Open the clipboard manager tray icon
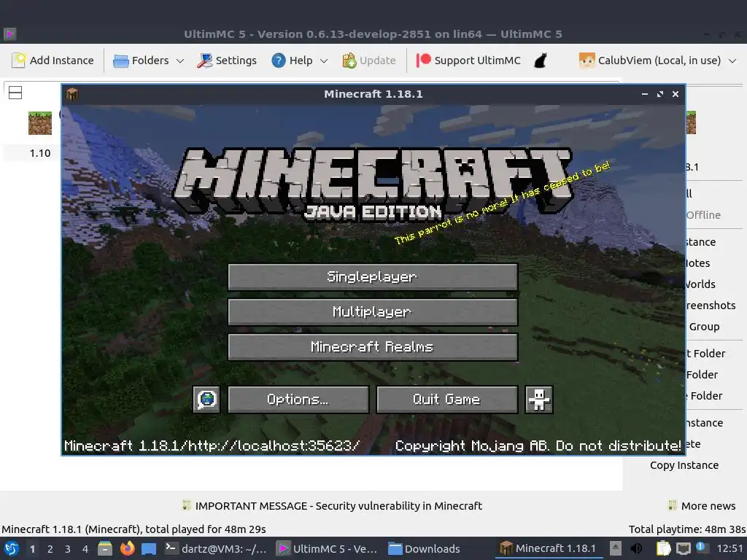 (x=663, y=548)
